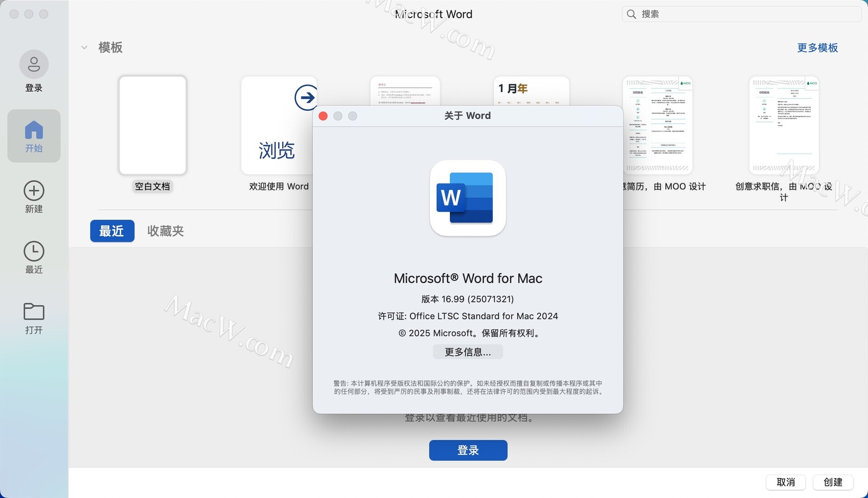Click the search magnifier icon
868x498 pixels.
tap(632, 14)
